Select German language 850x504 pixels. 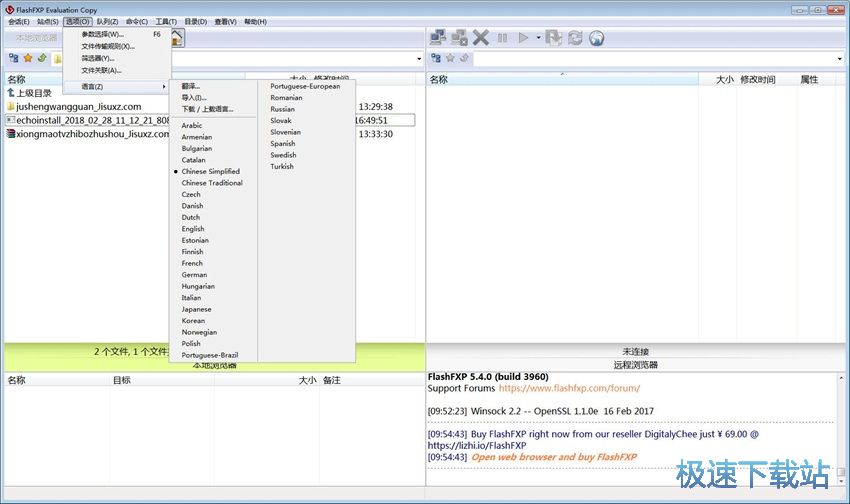(x=194, y=275)
